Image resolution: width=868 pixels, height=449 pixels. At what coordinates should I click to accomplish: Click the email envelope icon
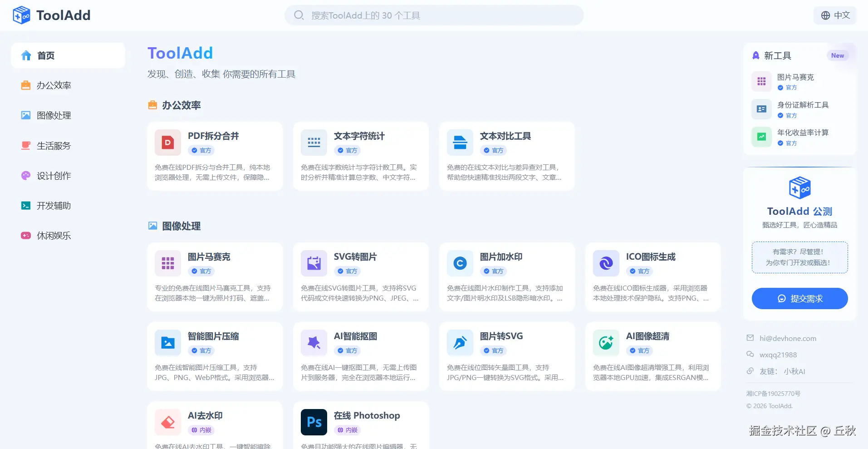tap(750, 338)
